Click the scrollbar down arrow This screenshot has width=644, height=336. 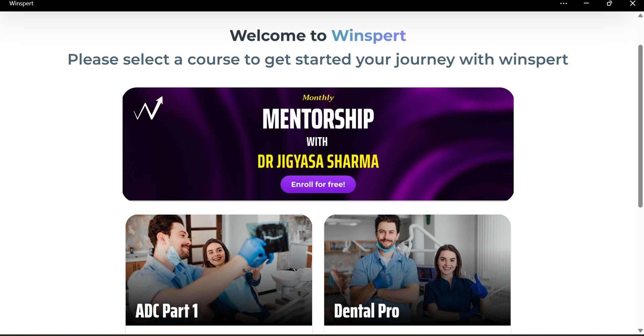click(x=640, y=331)
